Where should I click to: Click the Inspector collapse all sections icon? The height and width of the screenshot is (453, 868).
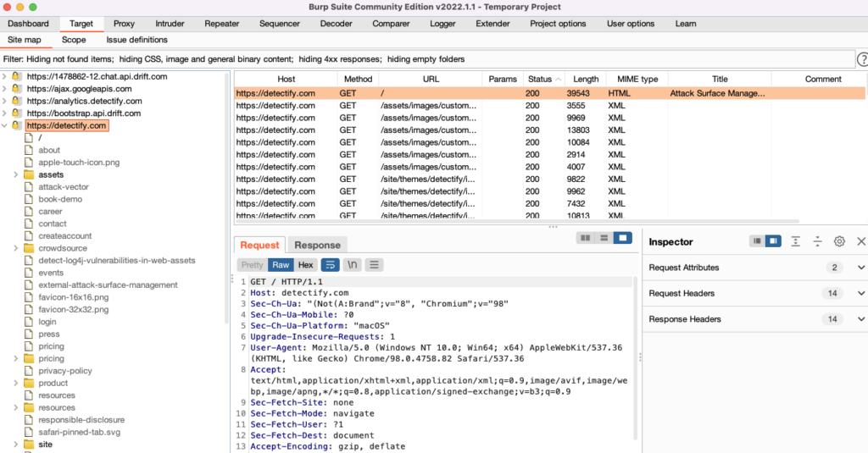[x=817, y=241]
